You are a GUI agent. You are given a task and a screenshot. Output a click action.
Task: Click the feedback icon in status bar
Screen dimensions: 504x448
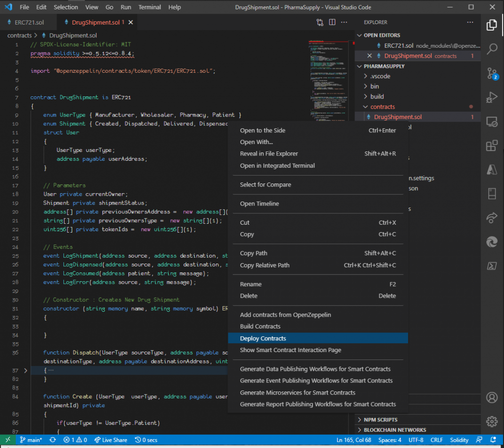click(479, 440)
